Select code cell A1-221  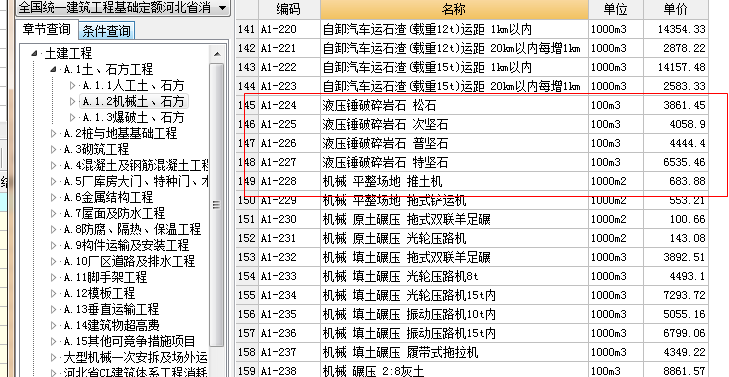(289, 48)
